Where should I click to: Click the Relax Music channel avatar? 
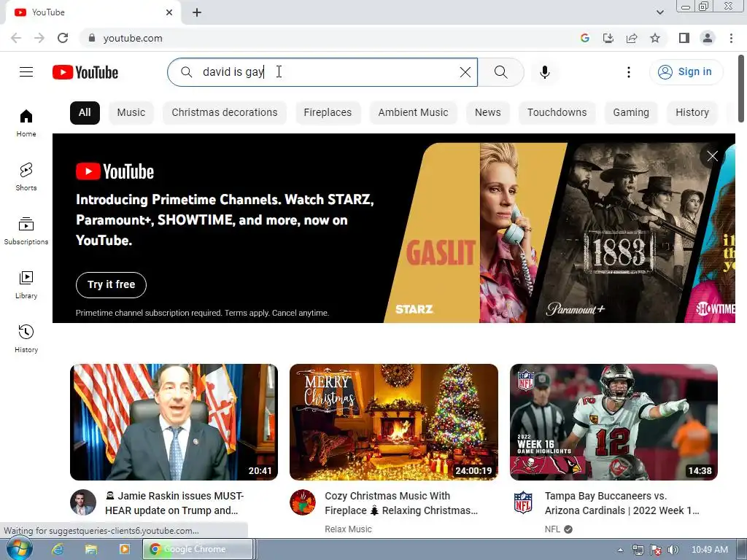tap(303, 502)
